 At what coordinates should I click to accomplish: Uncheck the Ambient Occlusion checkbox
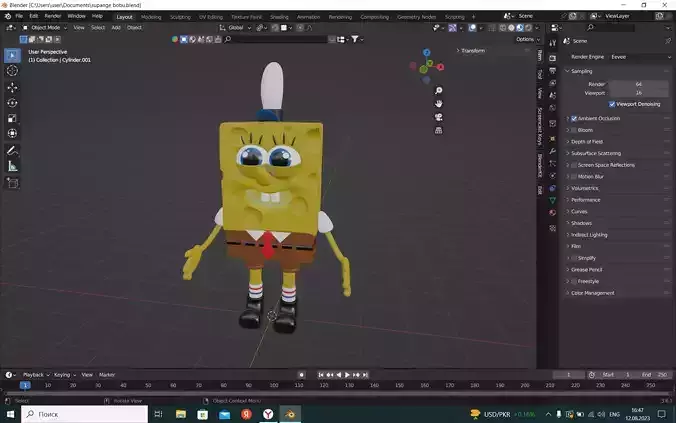[x=574, y=119]
